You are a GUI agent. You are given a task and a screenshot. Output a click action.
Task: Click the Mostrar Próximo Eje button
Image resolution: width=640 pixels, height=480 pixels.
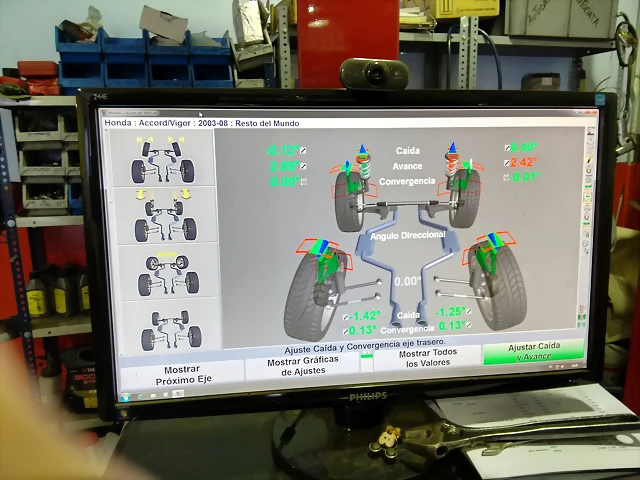[182, 375]
